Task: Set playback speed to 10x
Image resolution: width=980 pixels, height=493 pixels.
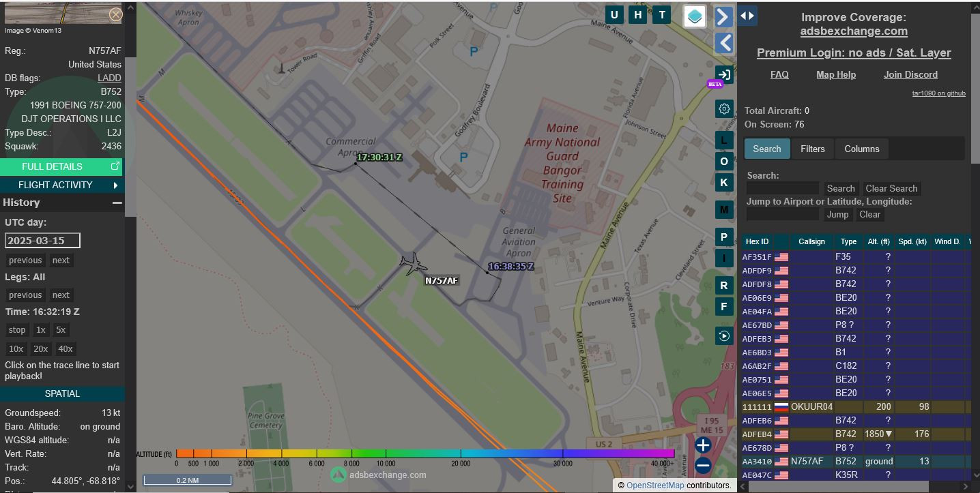Action: [x=16, y=348]
